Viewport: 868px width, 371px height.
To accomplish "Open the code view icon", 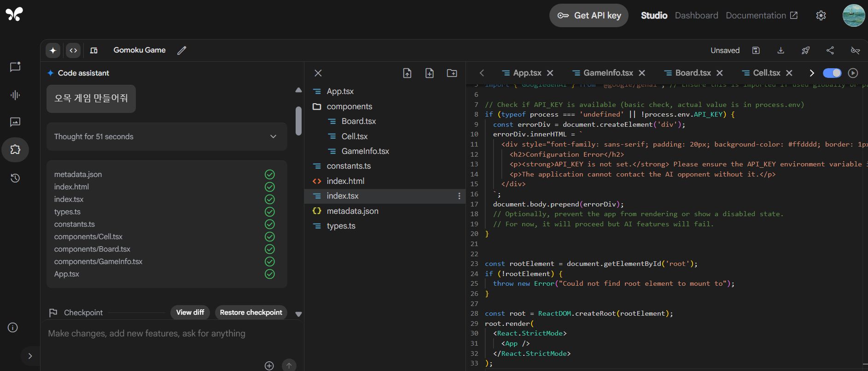I will click(x=73, y=50).
